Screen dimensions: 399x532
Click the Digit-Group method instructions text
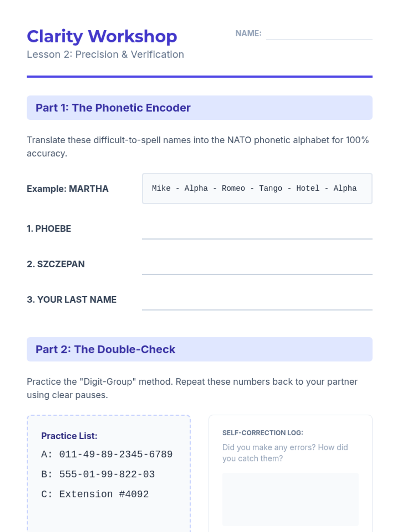point(192,388)
